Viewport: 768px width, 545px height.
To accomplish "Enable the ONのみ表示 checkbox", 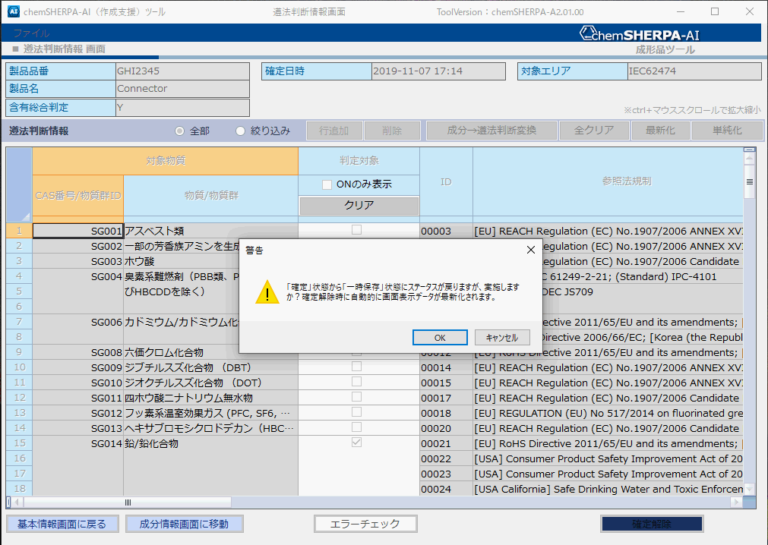I will (327, 184).
